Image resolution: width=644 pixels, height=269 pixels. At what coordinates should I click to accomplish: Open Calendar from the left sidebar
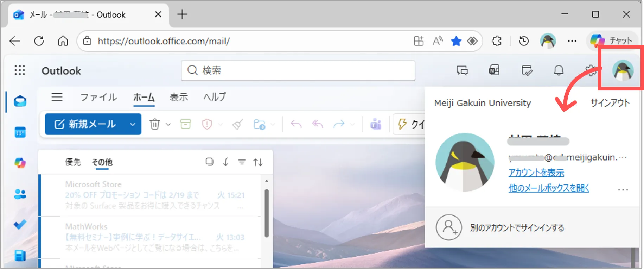20,132
